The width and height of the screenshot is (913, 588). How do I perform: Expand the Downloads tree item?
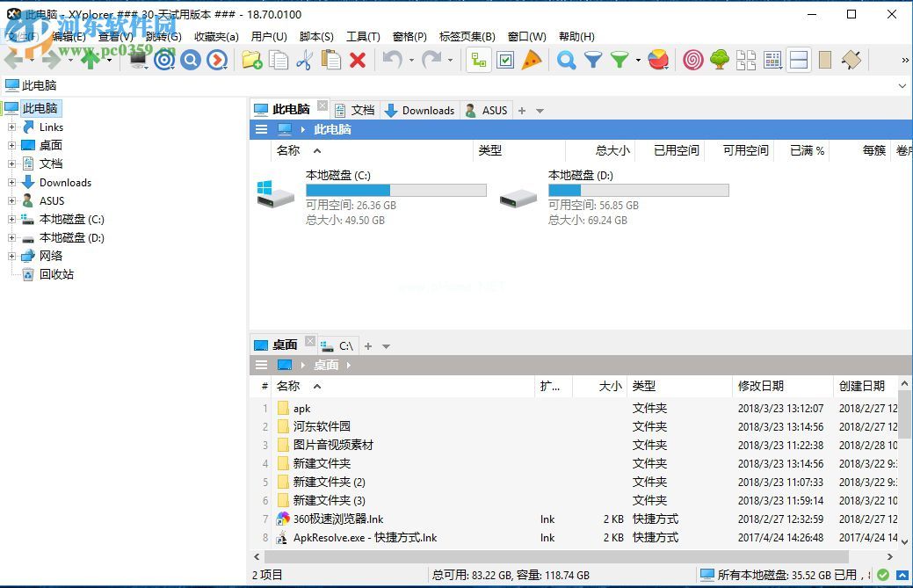pos(11,182)
